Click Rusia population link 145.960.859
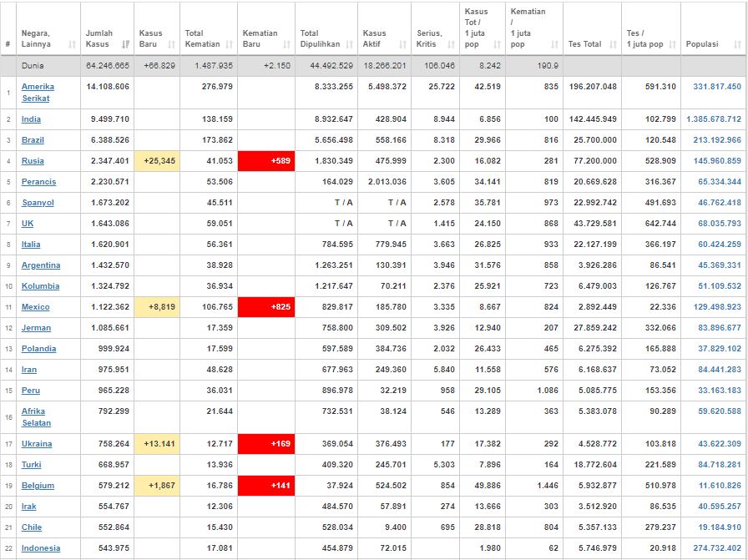Viewport: 748px width, 560px height. click(717, 161)
